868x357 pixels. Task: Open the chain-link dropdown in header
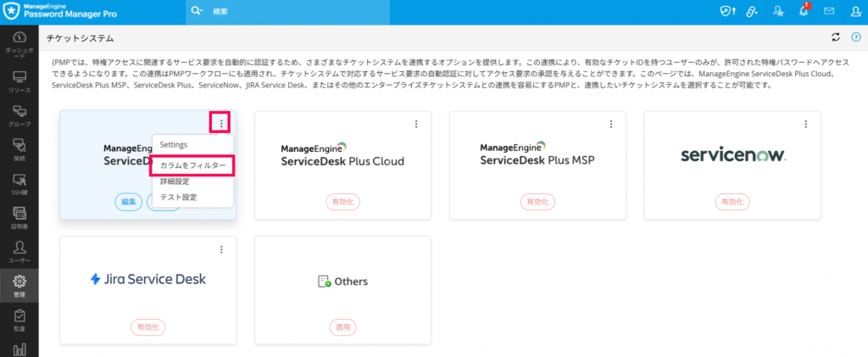(752, 11)
